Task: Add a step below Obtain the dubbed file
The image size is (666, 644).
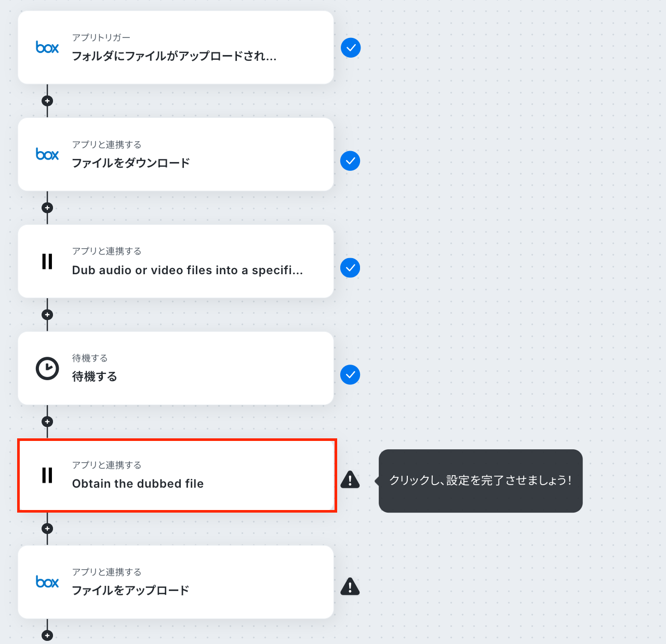Action: pos(47,529)
